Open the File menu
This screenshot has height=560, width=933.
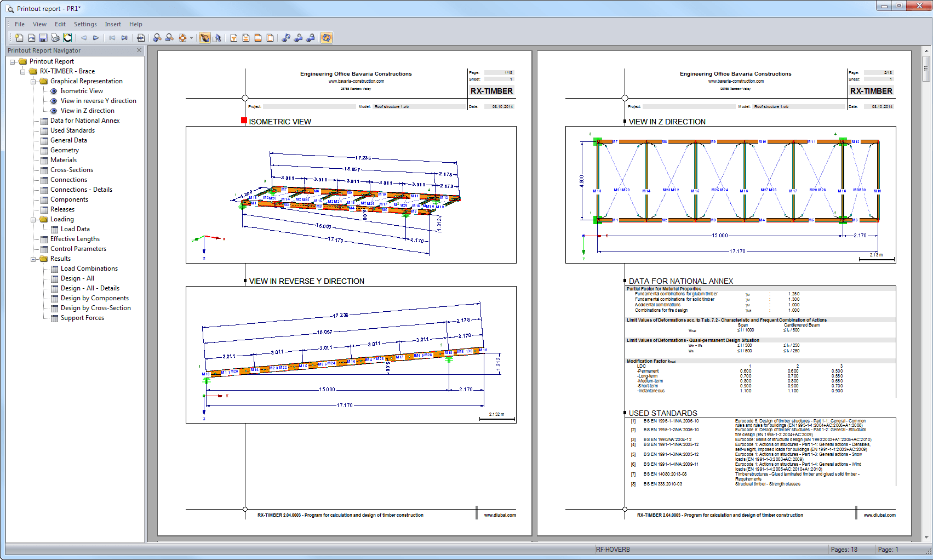tap(20, 24)
